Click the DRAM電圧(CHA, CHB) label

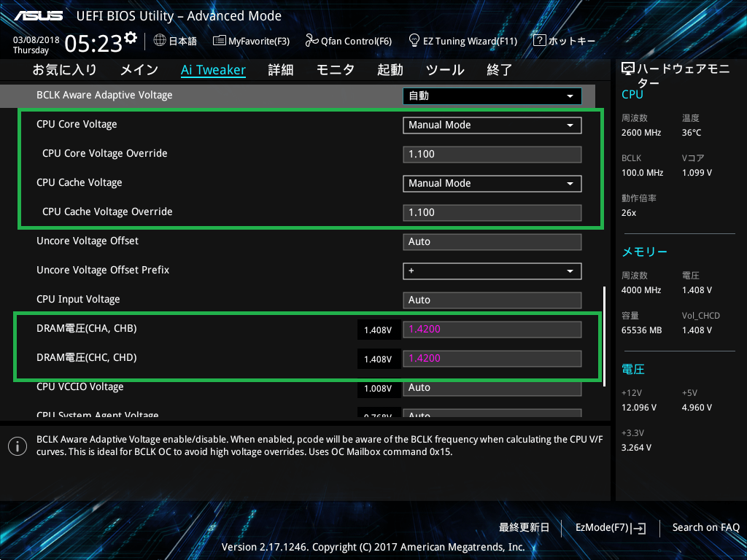click(x=87, y=329)
